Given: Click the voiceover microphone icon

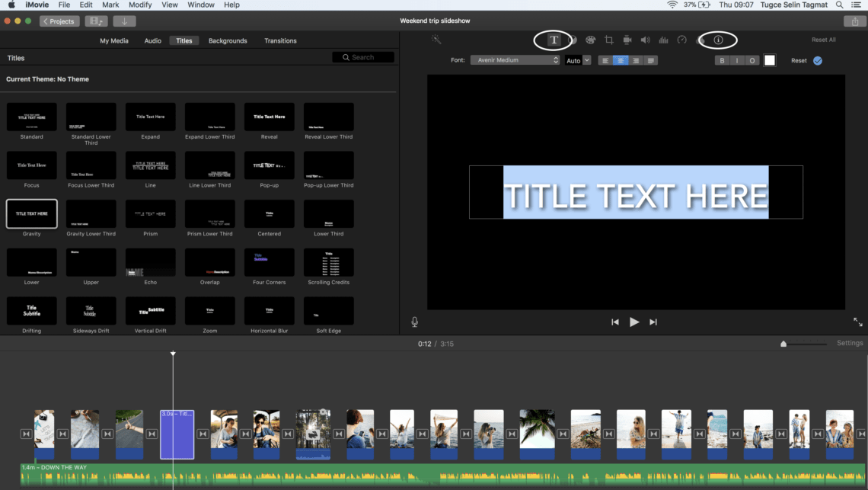Looking at the screenshot, I should [x=415, y=322].
